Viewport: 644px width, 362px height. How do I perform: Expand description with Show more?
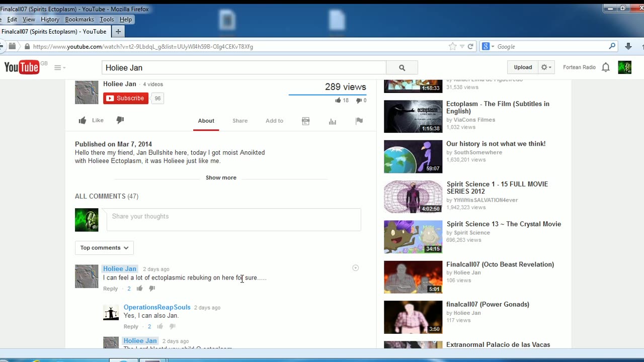pyautogui.click(x=221, y=177)
